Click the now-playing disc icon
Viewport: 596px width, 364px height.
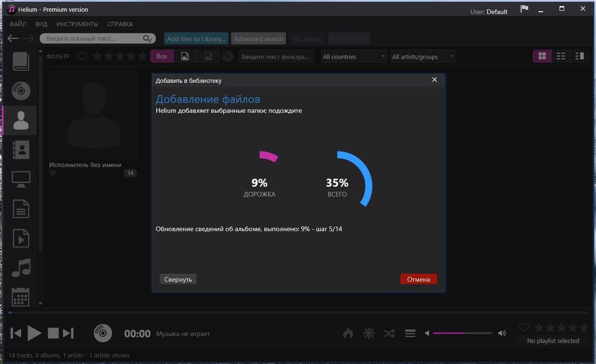103,333
